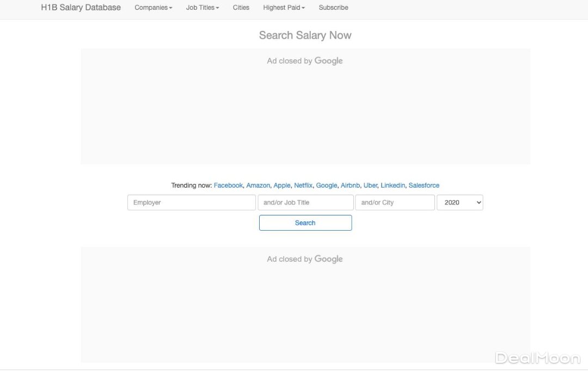This screenshot has height=371, width=588.
Task: Click the H1B Salary Database brand link
Action: coord(81,8)
